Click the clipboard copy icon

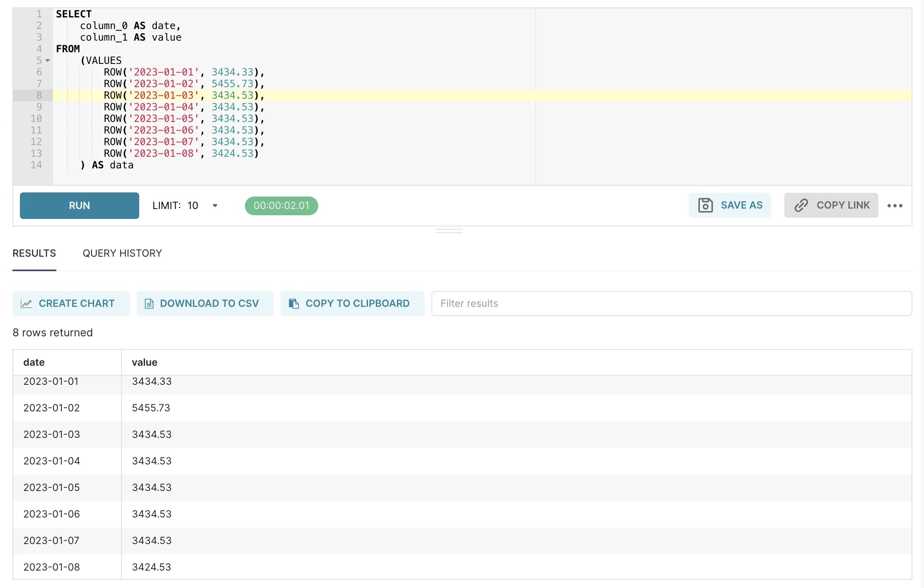294,304
